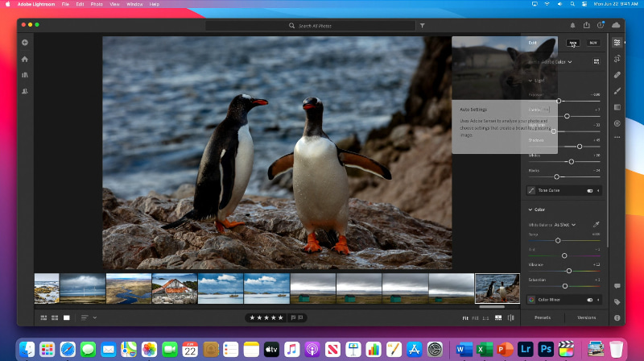Image resolution: width=644 pixels, height=361 pixels.
Task: Toggle the Color Mixer switch
Action: coord(590,300)
